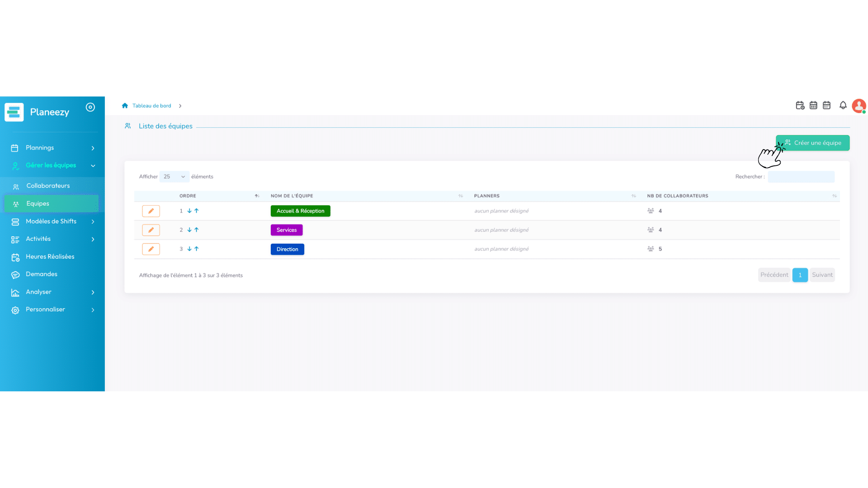Move Accueil & Réception down in order
Screen dimensions: 868x488
pyautogui.click(x=189, y=211)
